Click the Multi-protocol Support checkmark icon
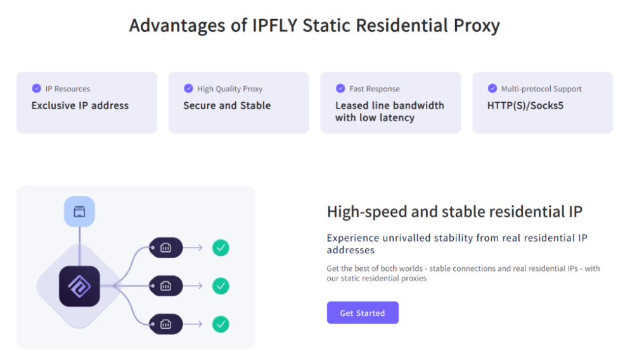The image size is (644, 361). click(x=493, y=89)
